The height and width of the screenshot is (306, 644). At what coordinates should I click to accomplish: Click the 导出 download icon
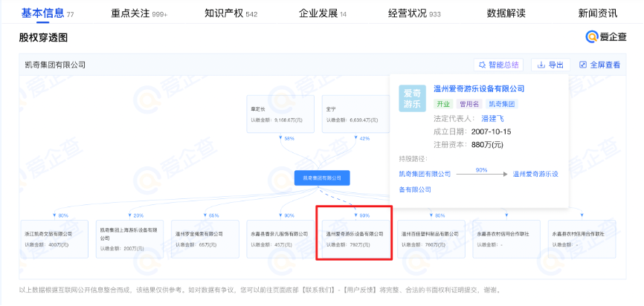pos(541,65)
